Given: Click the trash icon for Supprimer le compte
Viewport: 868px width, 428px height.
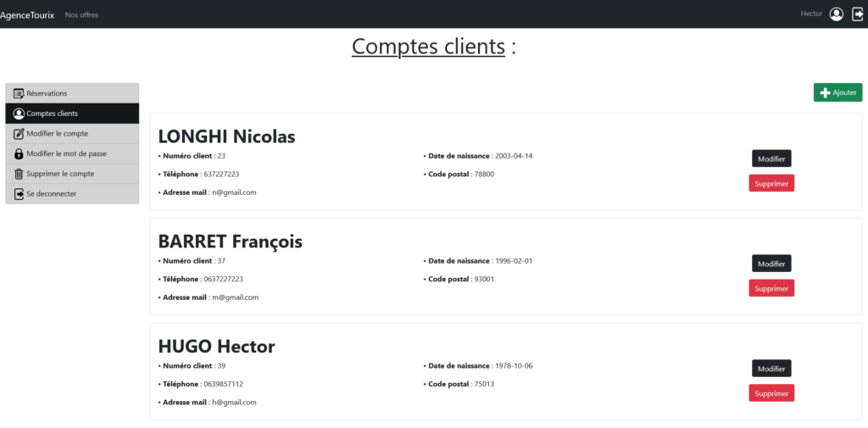Looking at the screenshot, I should coord(19,174).
